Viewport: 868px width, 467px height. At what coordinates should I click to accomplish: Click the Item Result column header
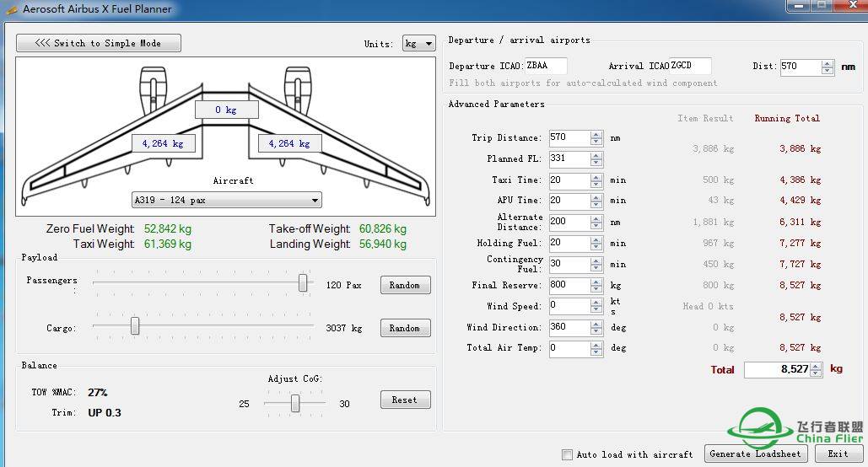[x=705, y=118]
